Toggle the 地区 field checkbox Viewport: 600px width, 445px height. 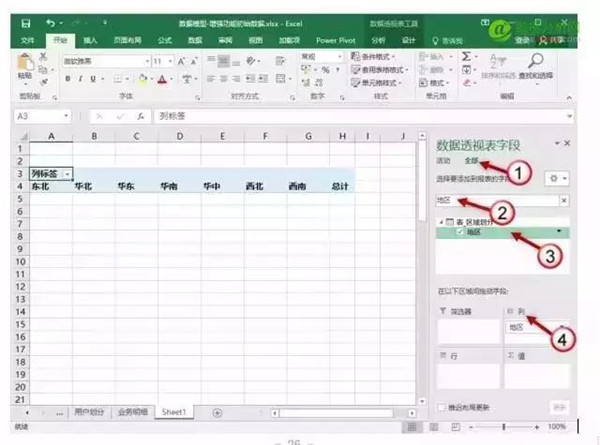(x=460, y=232)
